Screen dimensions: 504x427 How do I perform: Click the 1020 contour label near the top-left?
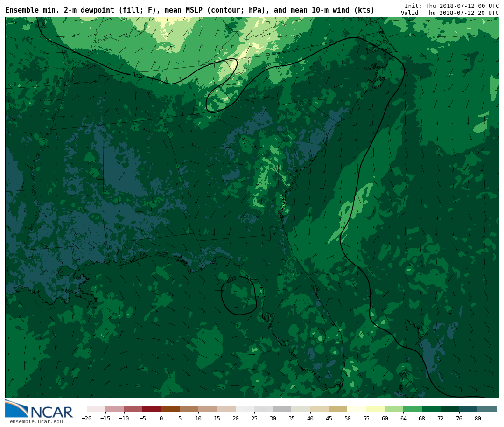coord(138,76)
